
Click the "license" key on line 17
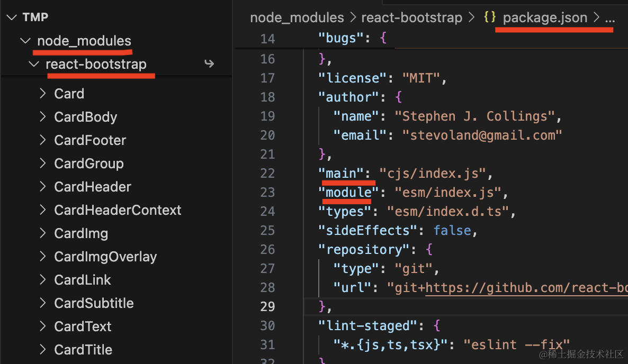353,78
